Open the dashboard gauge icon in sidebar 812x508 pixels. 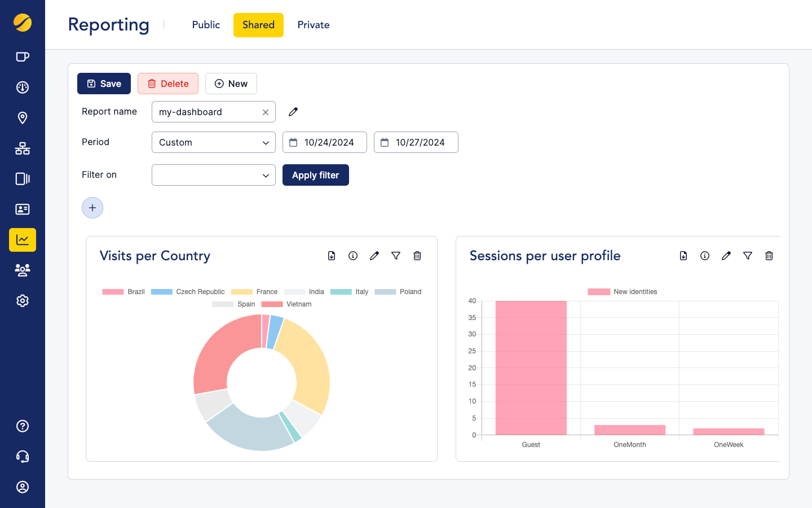(23, 87)
